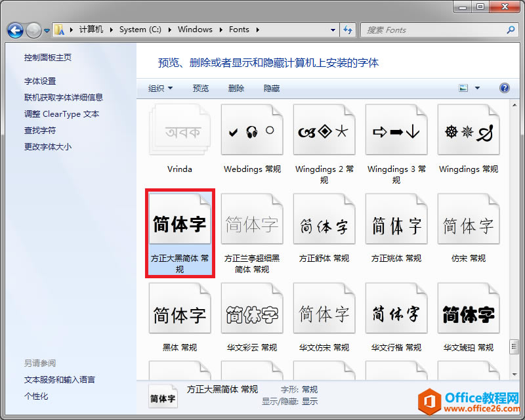The width and height of the screenshot is (525, 420).
Task: Expand the arrow after 计算机 breadcrumb
Action: point(111,30)
